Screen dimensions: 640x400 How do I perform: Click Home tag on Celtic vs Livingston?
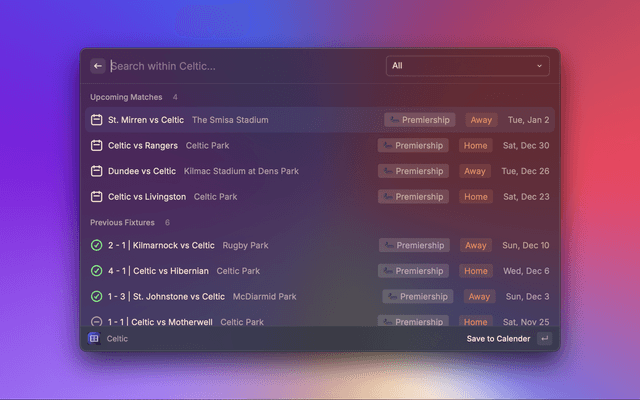[475, 197]
